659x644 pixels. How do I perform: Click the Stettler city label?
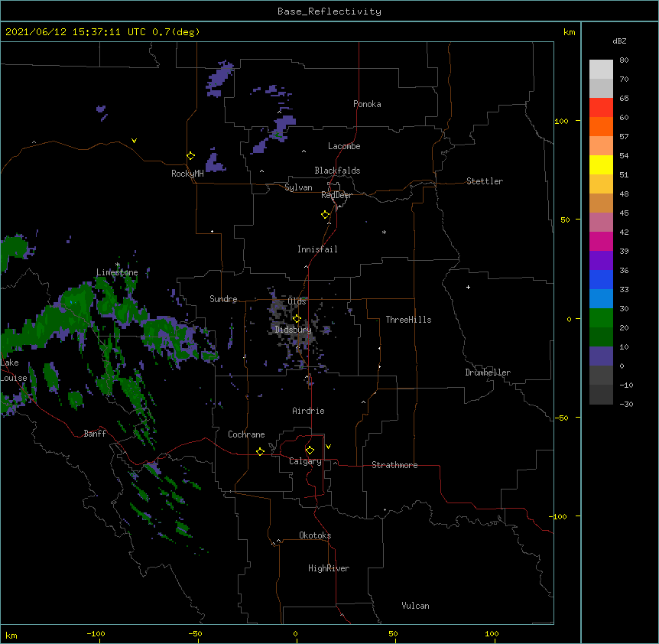pyautogui.click(x=485, y=181)
